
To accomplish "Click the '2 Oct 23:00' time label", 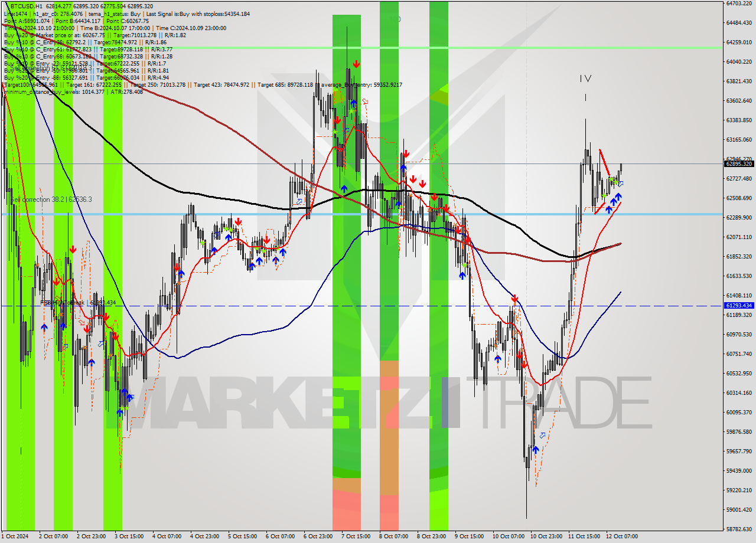I will 92,537.
